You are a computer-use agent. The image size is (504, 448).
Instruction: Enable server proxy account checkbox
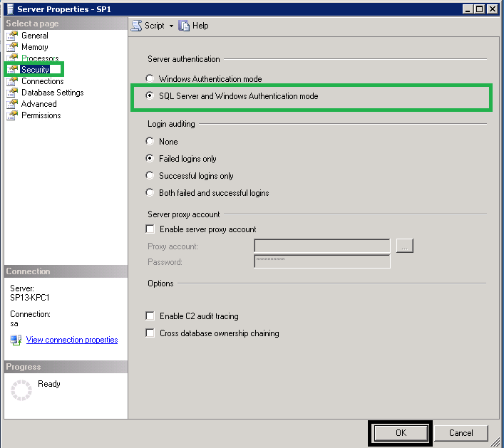[x=150, y=229]
